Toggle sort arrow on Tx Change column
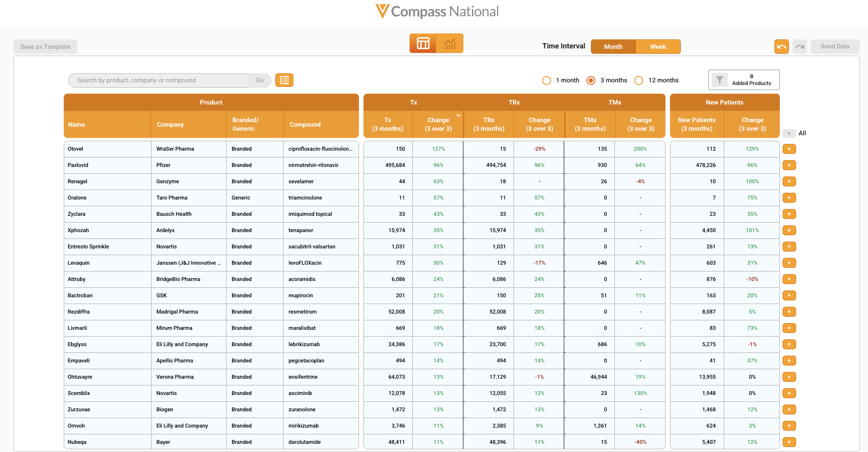The height and width of the screenshot is (452, 868). 458,115
